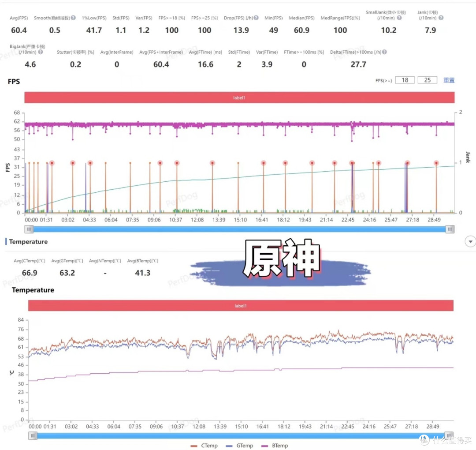This screenshot has height=450, width=476.
Task: Open help icon beside Delta(FTime)>100ms
Action: pos(384,52)
